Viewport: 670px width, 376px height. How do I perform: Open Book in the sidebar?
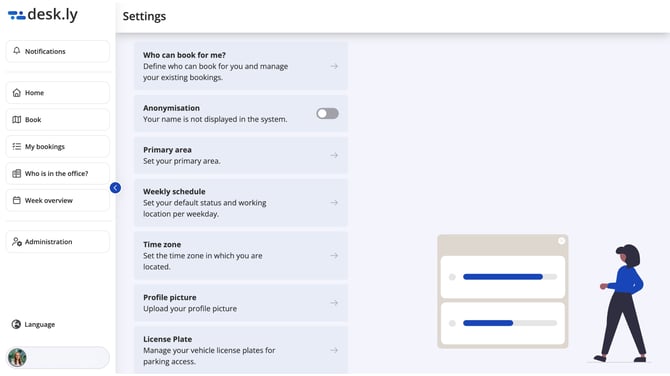pos(58,120)
